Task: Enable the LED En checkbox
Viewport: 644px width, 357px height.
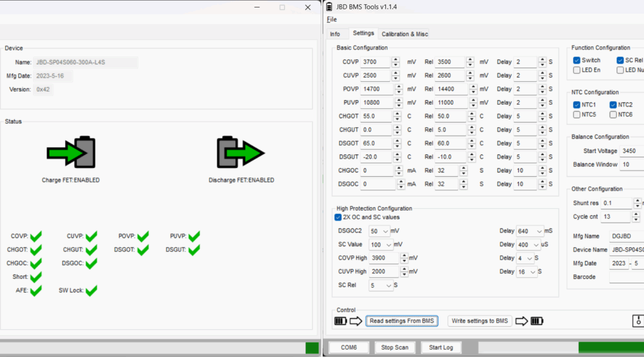Action: coord(577,70)
